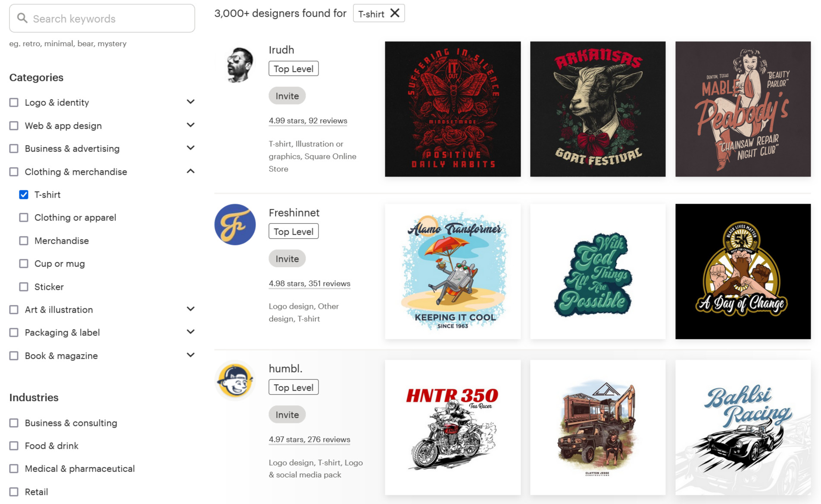Click Freshinnet's circular logo avatar

coord(235,224)
